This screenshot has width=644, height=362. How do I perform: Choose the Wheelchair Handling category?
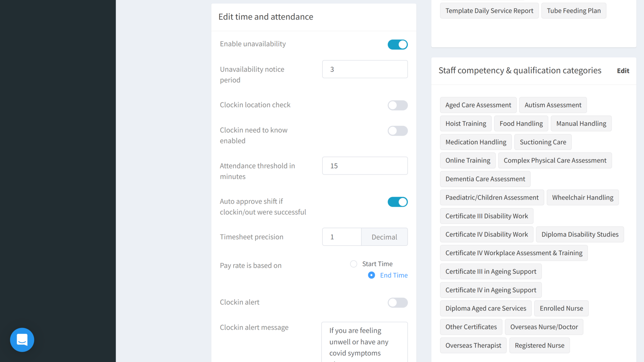click(582, 197)
